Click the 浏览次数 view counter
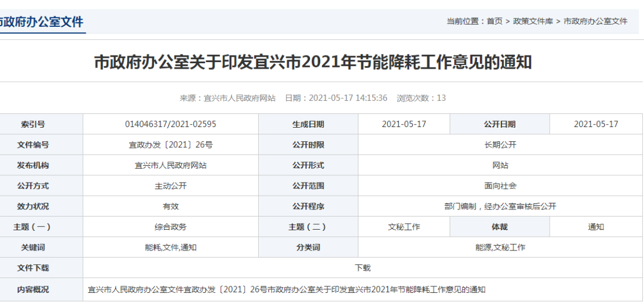Screen dimensions: 644x306 pyautogui.click(x=421, y=98)
